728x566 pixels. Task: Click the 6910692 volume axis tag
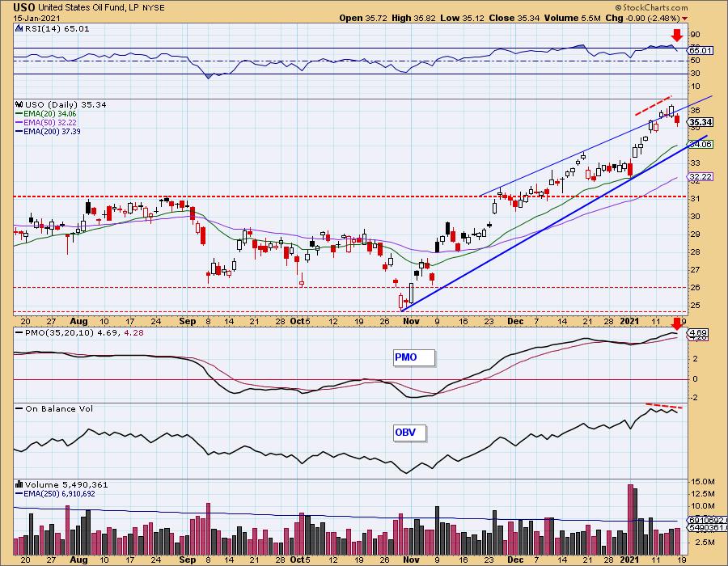click(x=708, y=520)
